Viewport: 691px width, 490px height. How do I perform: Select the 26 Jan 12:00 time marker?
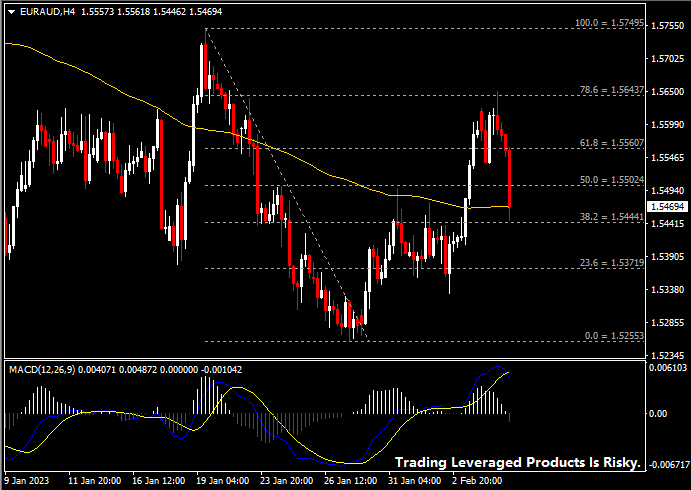coord(350,480)
